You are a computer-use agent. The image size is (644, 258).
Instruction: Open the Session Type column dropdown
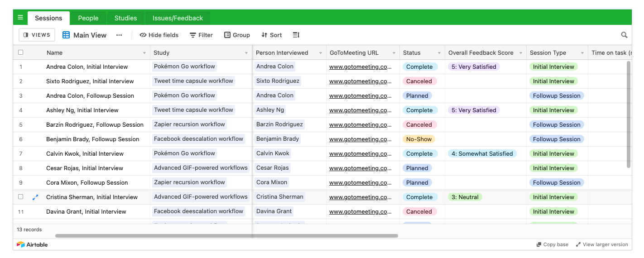[582, 53]
